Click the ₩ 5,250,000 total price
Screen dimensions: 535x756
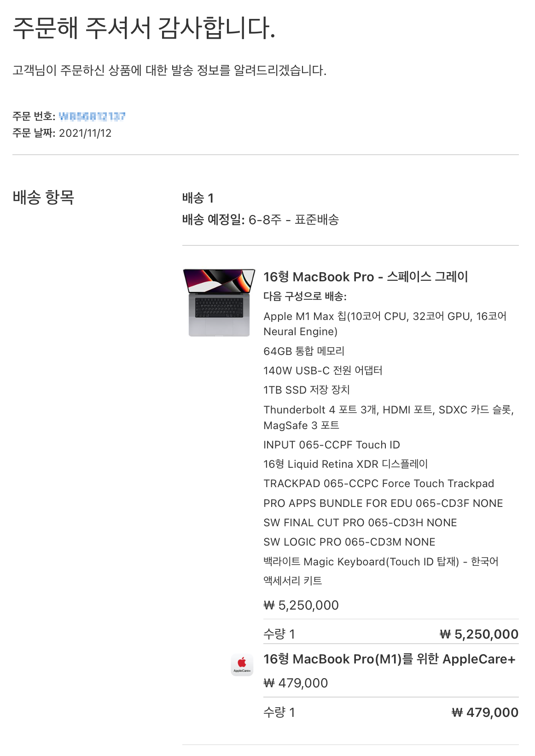(479, 634)
